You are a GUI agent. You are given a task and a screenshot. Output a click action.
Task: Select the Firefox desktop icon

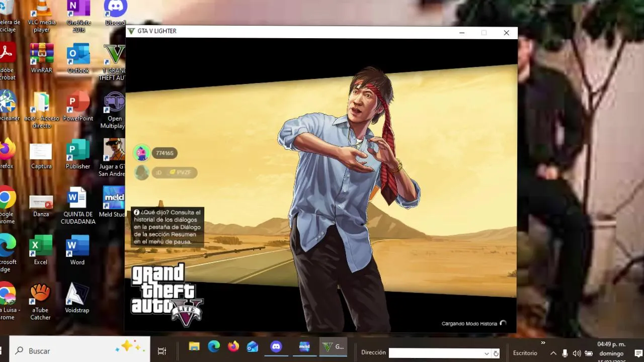(x=7, y=153)
